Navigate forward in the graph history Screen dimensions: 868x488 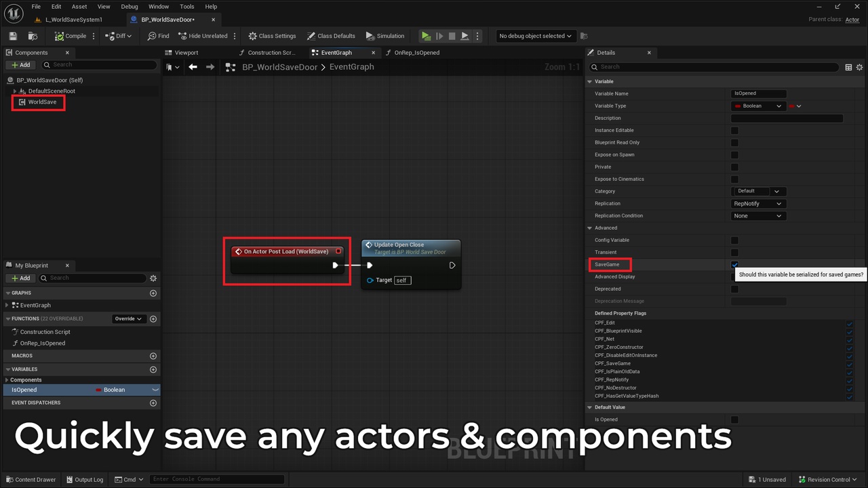pyautogui.click(x=210, y=66)
